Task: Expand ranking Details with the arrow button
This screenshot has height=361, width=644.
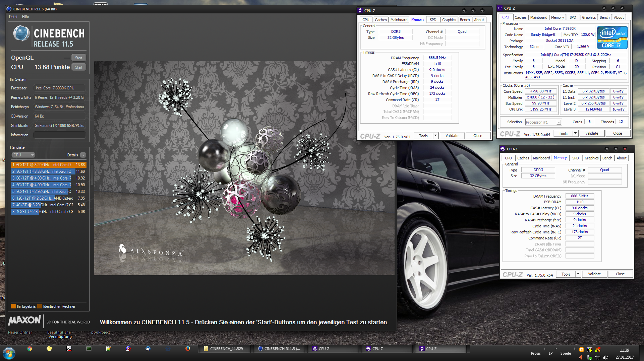Action: pyautogui.click(x=83, y=155)
